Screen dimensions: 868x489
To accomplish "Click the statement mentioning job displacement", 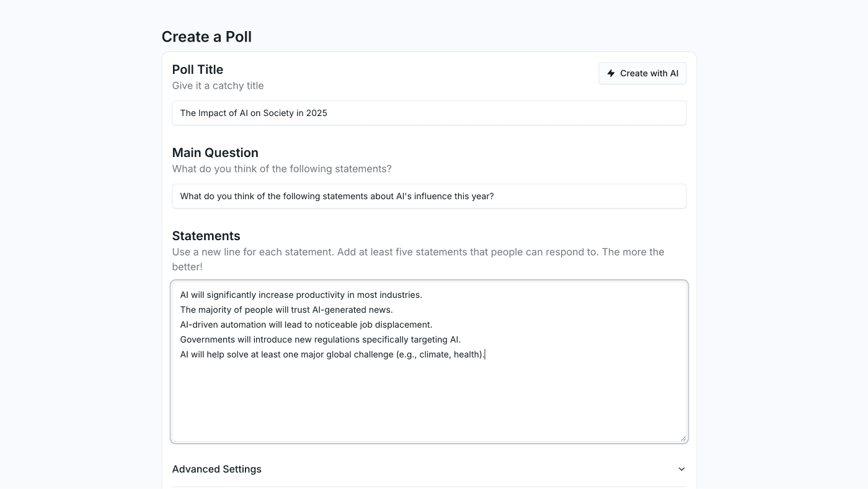I will coord(306,324).
